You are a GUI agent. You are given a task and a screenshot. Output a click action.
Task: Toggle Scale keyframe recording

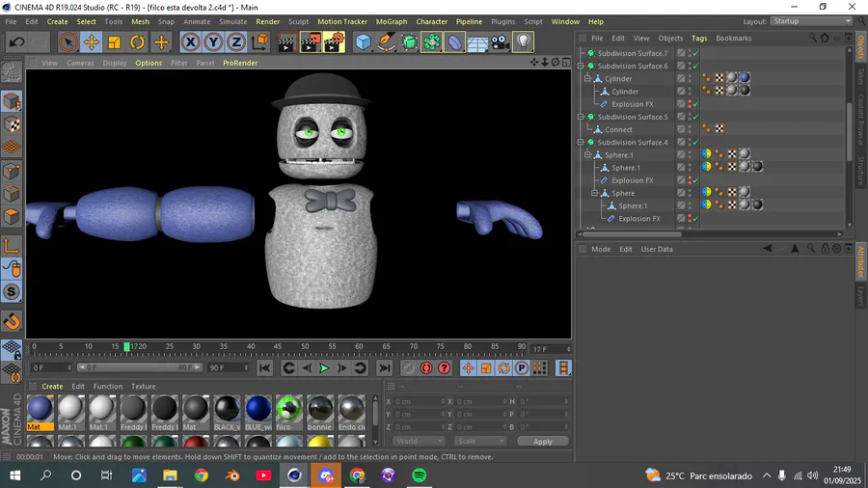click(486, 368)
